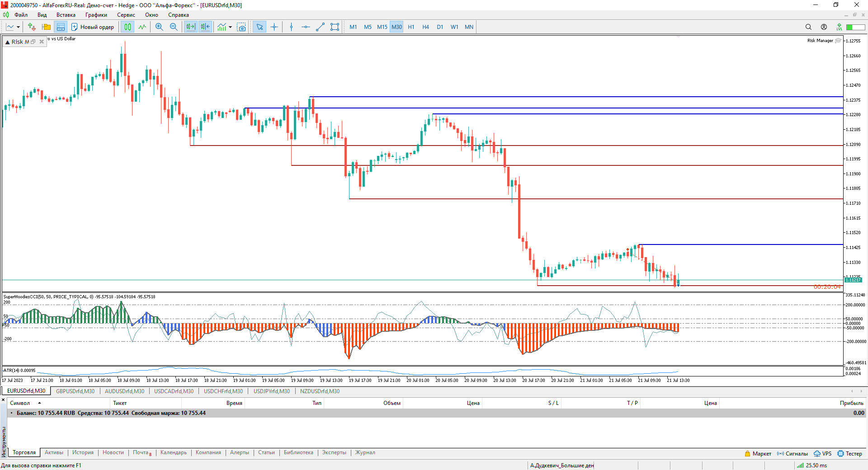
Task: Switch timeframe to H1
Action: [411, 27]
